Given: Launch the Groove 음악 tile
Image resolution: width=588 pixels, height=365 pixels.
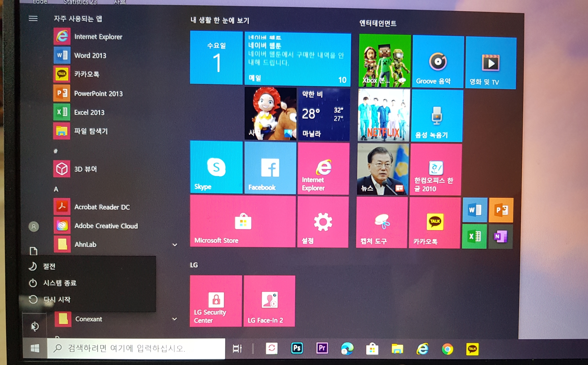Looking at the screenshot, I should [x=438, y=62].
